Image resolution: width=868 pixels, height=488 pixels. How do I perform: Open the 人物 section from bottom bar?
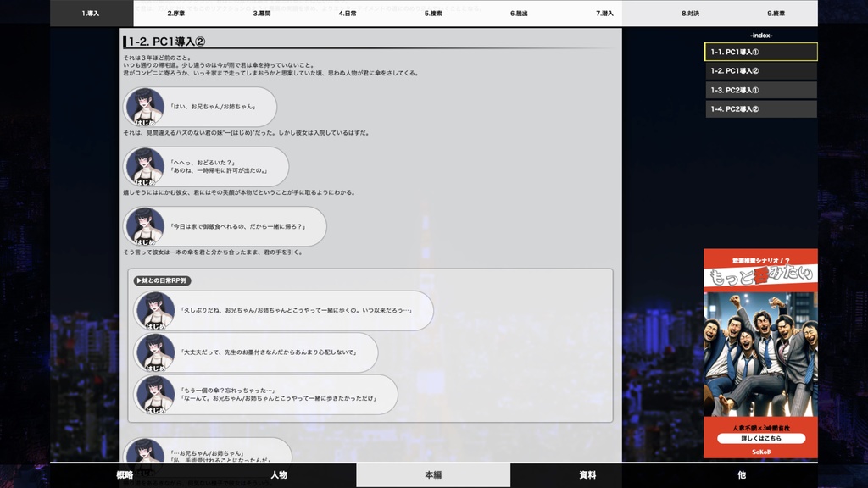(279, 474)
